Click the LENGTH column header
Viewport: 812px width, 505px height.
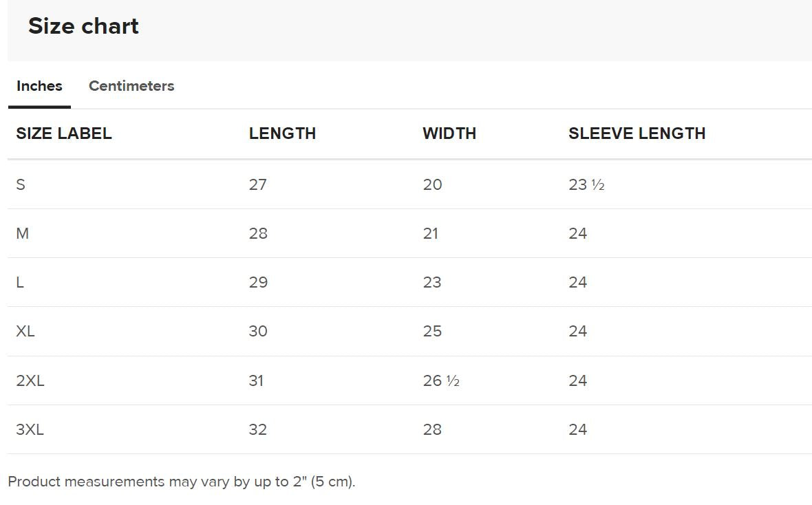point(282,133)
